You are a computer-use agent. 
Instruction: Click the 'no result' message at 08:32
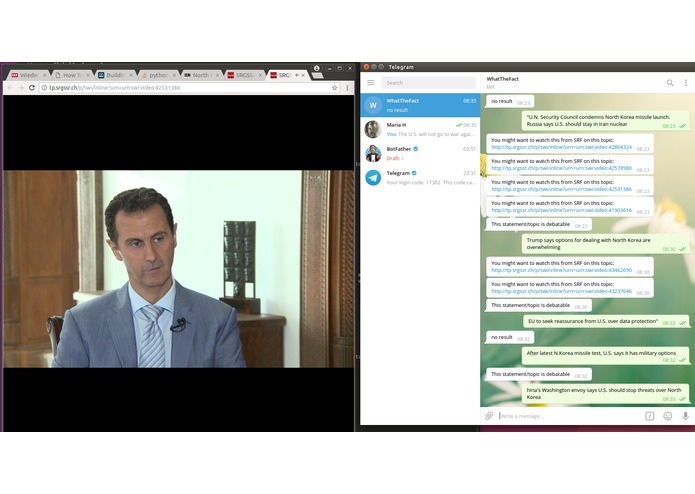(x=510, y=338)
